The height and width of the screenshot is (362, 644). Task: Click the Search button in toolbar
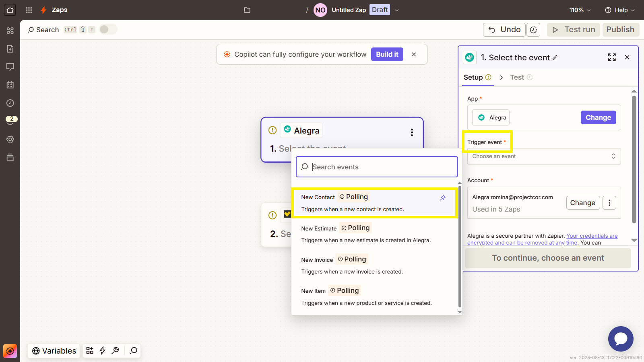[x=43, y=30]
